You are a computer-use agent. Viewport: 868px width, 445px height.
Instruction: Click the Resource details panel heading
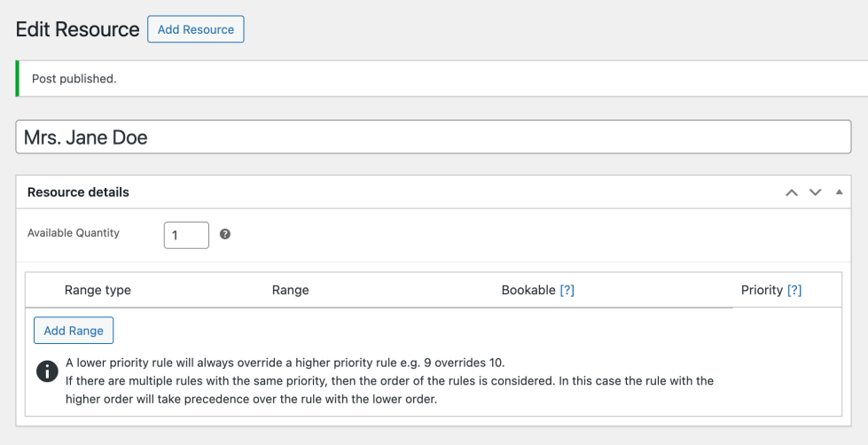tap(78, 192)
